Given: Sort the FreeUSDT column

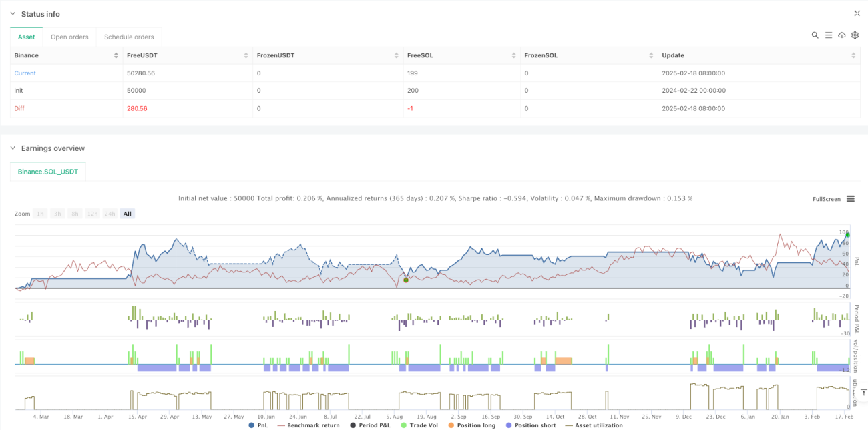Looking at the screenshot, I should (247, 55).
